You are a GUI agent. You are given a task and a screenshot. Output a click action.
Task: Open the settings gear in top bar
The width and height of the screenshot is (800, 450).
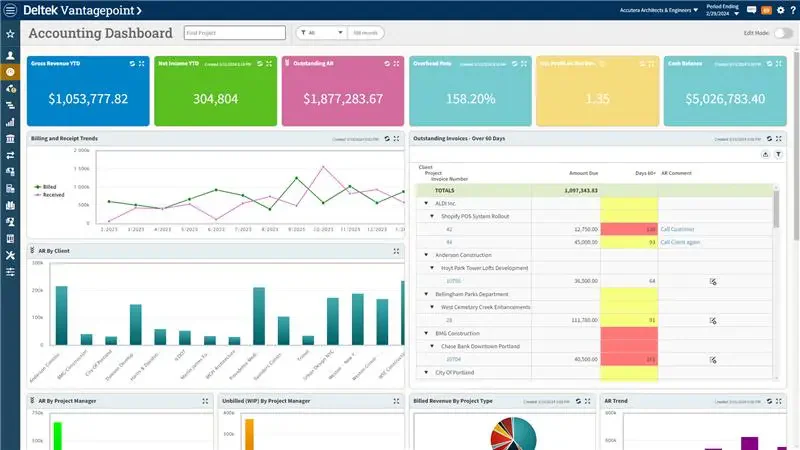pos(781,10)
